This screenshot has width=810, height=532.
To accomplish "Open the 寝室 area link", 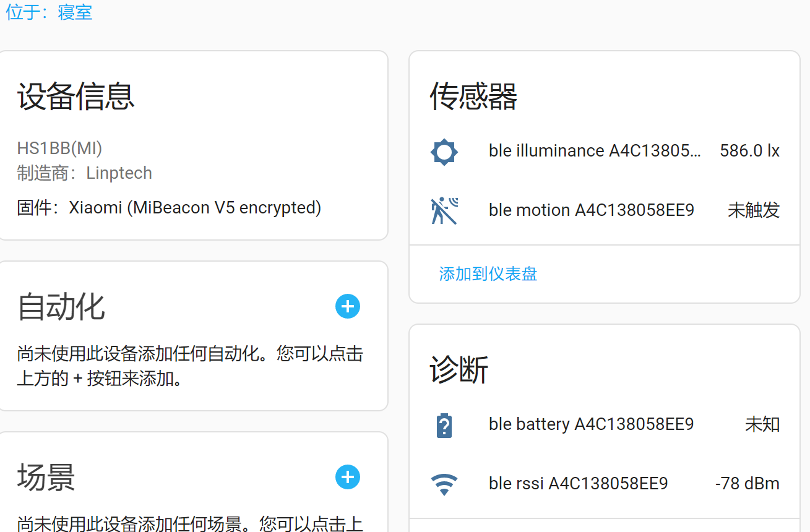I will [74, 12].
